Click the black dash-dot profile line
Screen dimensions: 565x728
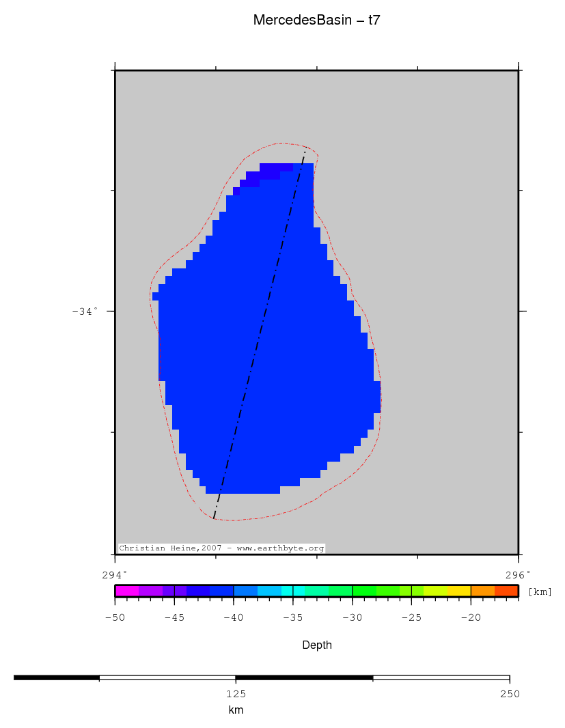click(259, 335)
